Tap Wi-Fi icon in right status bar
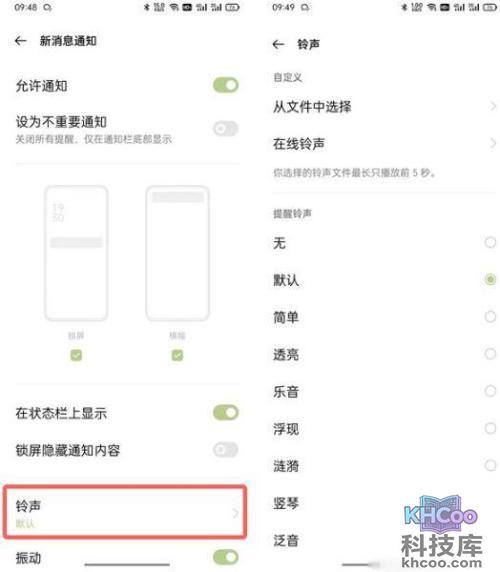The image size is (500, 572). [x=432, y=7]
